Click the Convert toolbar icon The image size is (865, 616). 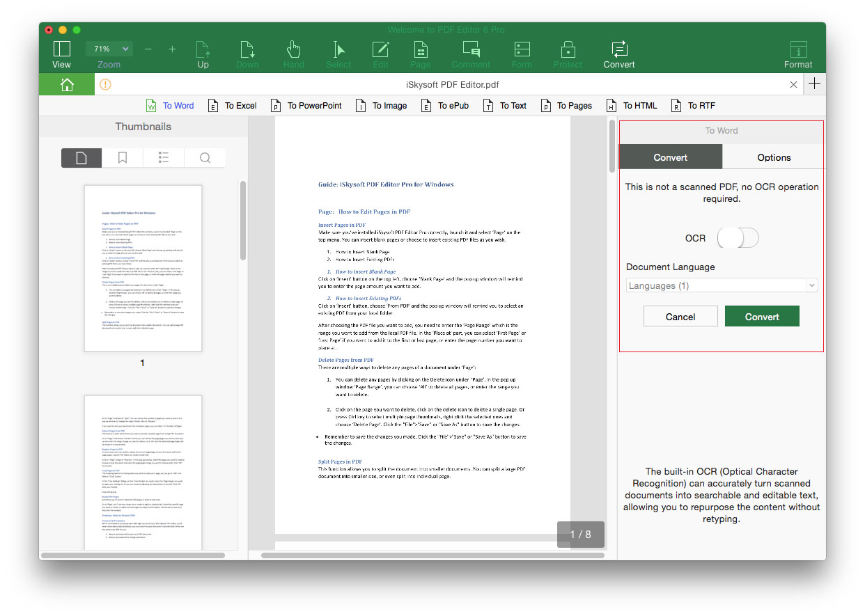[x=618, y=49]
